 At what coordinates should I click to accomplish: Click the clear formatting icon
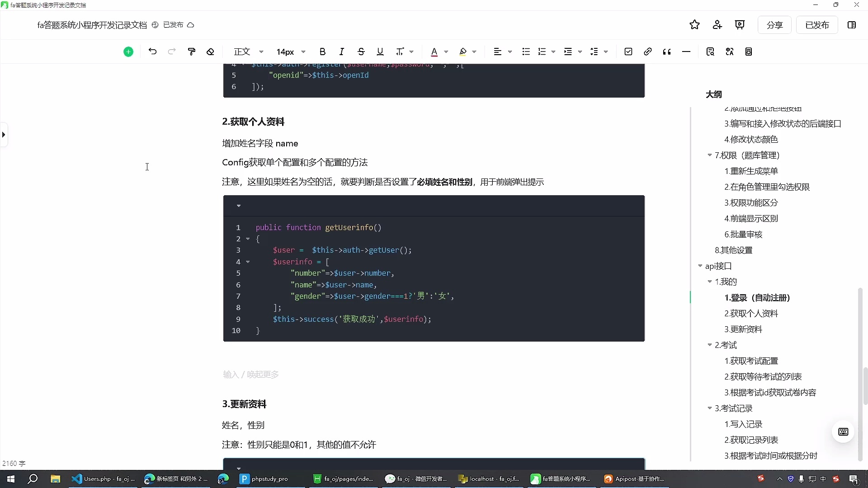point(210,52)
